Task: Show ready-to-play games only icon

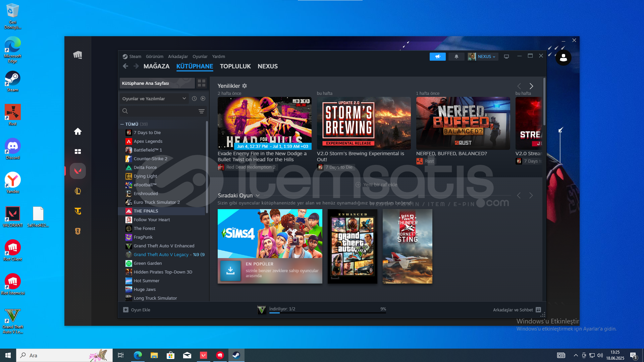Action: [x=203, y=99]
